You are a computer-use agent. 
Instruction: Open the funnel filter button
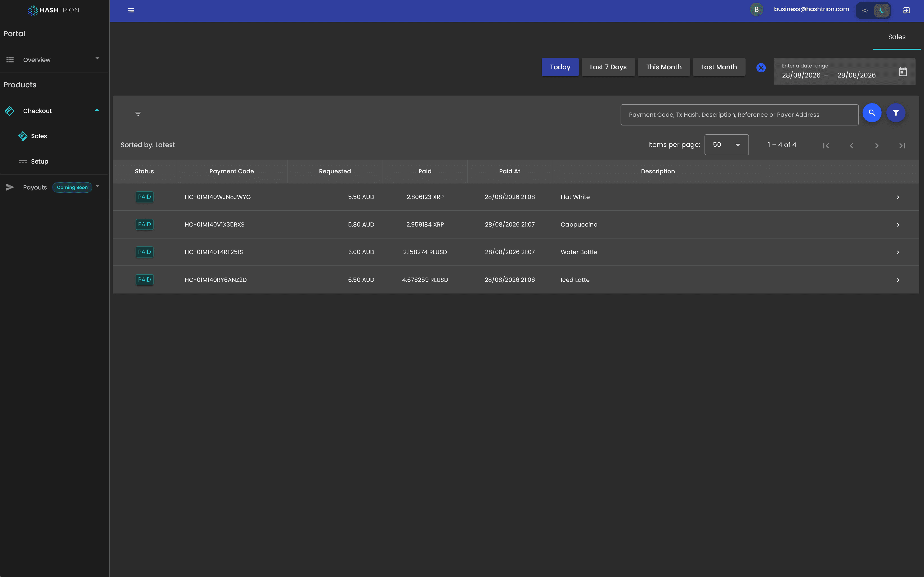(x=896, y=113)
